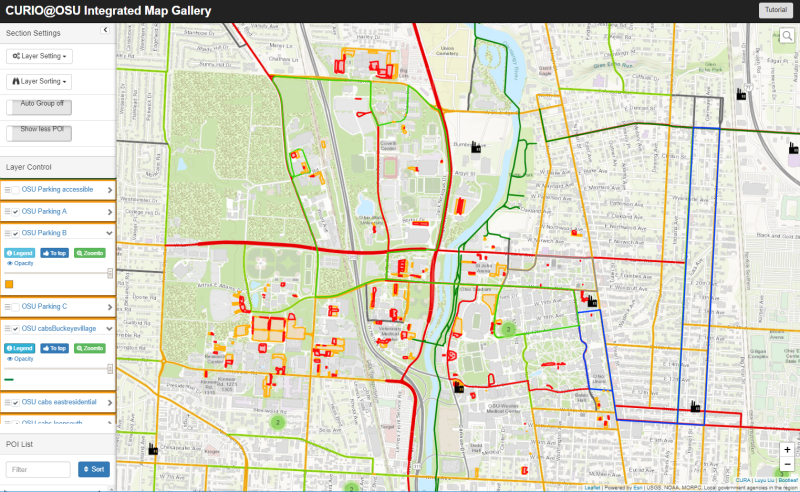Click Opacity eye label under OSU Parking B

[x=20, y=263]
